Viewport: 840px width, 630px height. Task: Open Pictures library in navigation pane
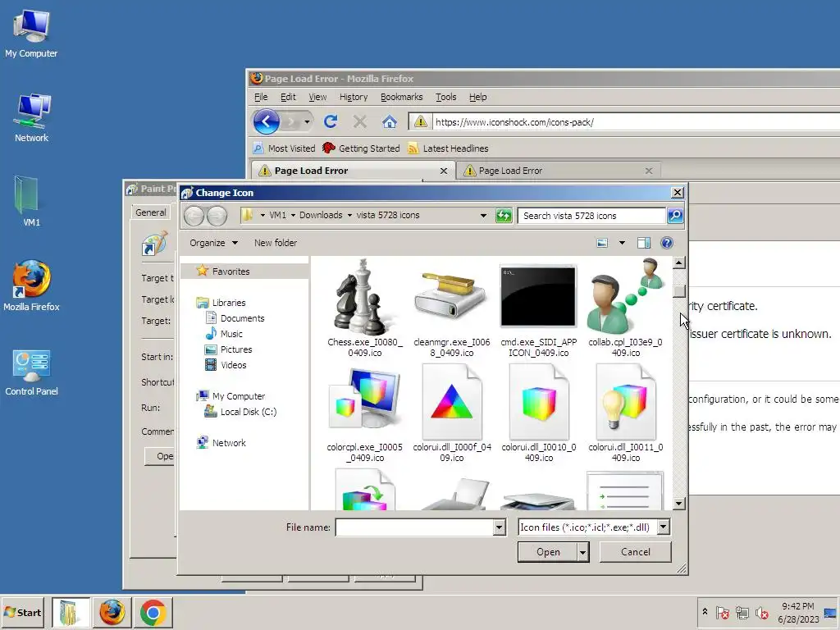coord(235,349)
